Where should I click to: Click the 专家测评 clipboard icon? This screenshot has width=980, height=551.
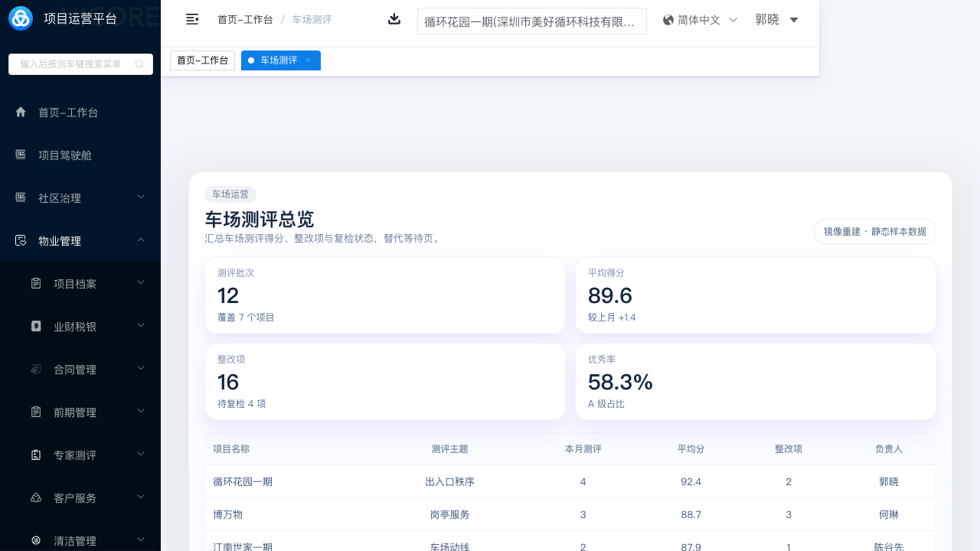point(36,455)
